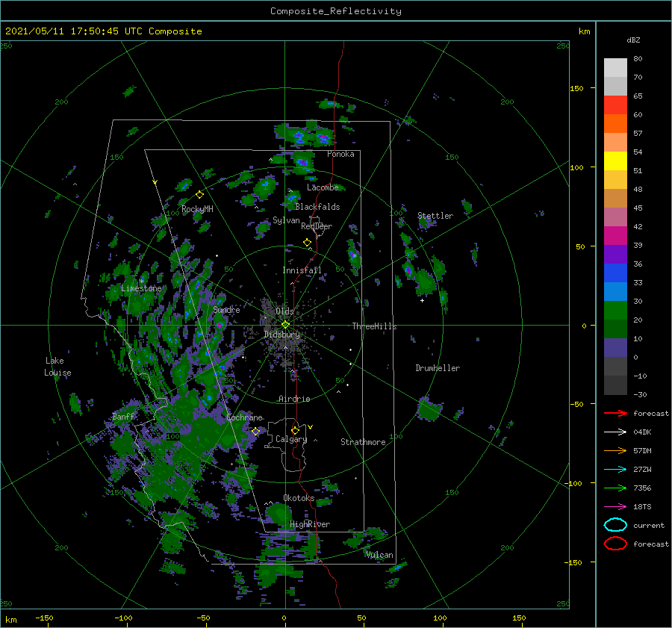Click the Okotoks label
Viewport: 672px width, 628px height.
tap(299, 498)
